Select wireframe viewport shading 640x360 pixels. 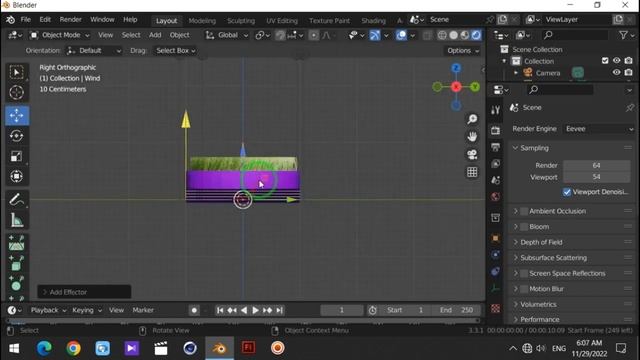442,36
